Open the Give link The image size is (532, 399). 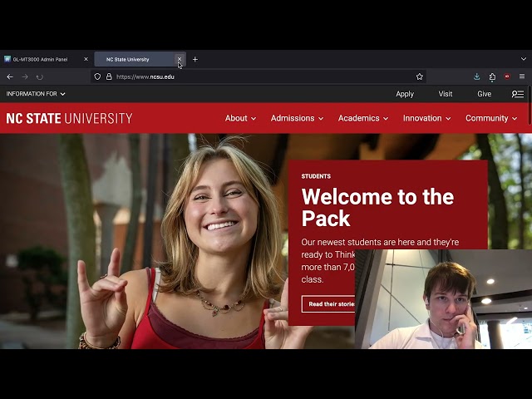(x=484, y=94)
